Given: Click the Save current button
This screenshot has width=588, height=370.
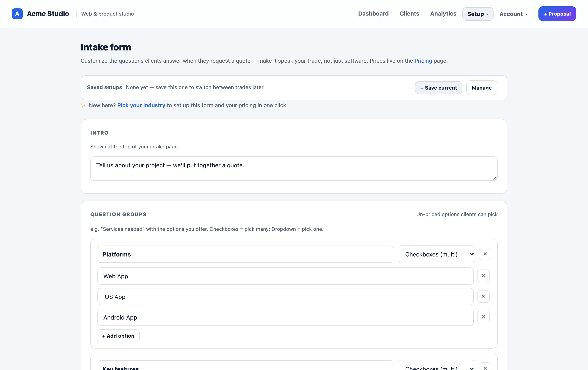Looking at the screenshot, I should [438, 88].
